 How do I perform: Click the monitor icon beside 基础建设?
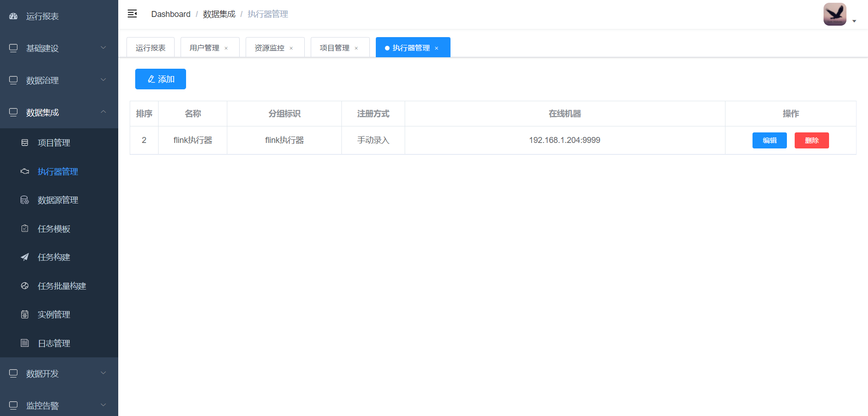pyautogui.click(x=13, y=48)
